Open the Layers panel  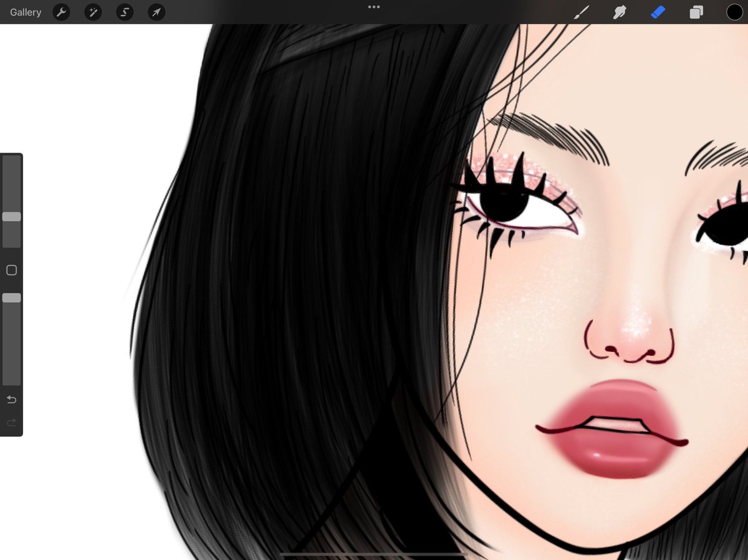[x=696, y=12]
